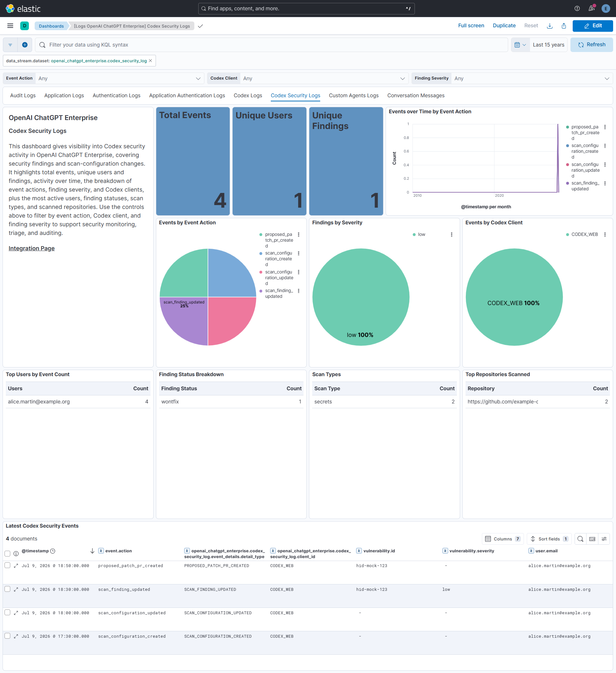Open the user avatar E menu
The height and width of the screenshot is (673, 616).
click(606, 8)
